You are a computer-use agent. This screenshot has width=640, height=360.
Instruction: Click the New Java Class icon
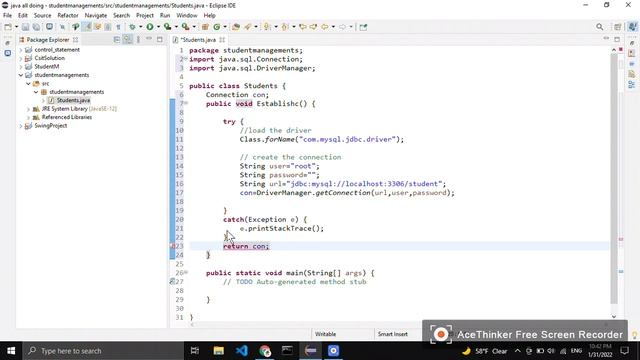coord(217,27)
